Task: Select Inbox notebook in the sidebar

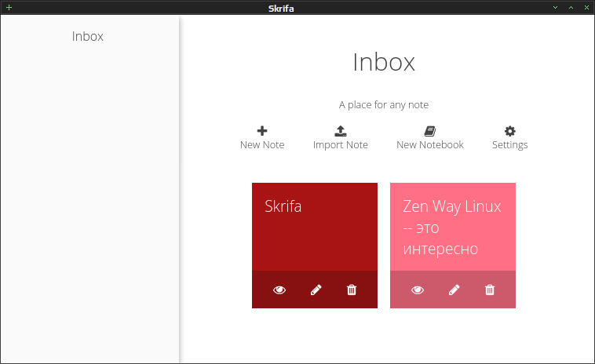Action: point(88,36)
